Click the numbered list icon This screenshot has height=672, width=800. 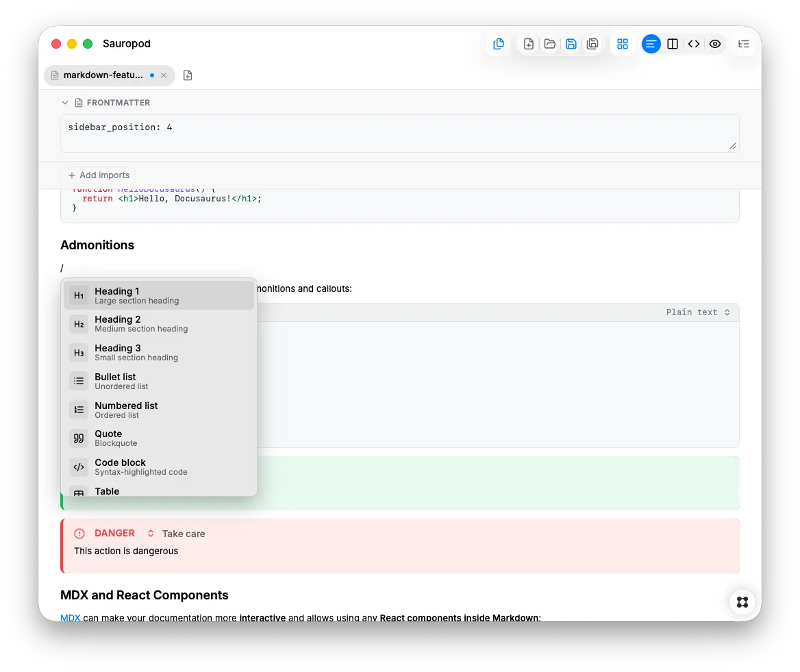click(79, 410)
